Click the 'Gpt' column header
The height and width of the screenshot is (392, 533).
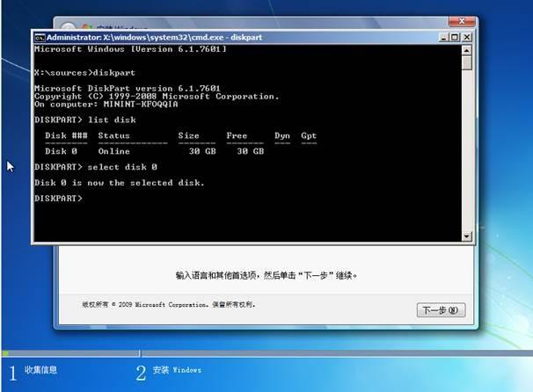point(309,136)
